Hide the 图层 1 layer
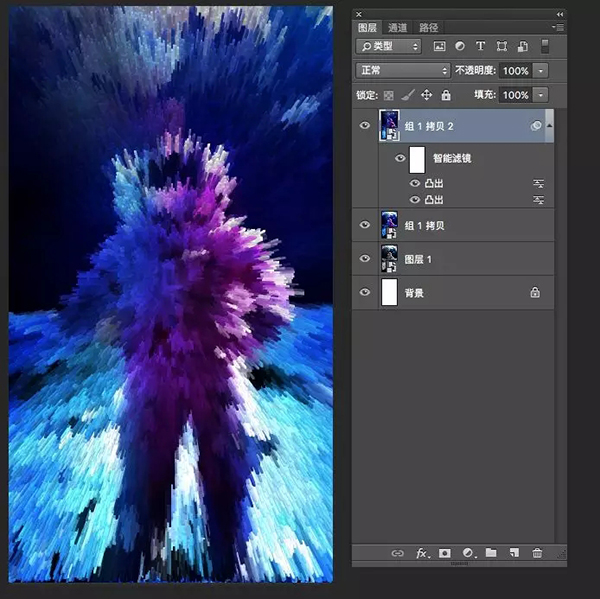The image size is (600, 599). (365, 259)
